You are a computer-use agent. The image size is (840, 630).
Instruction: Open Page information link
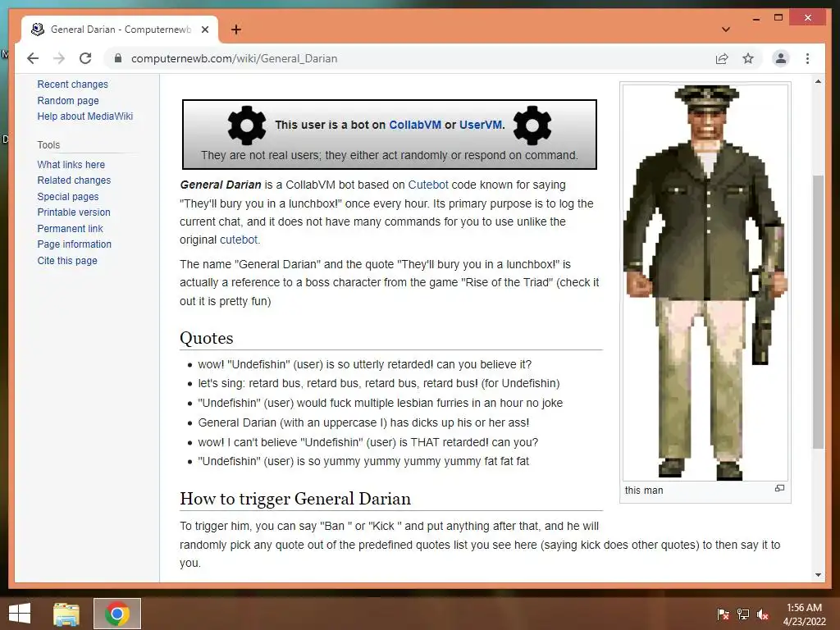pyautogui.click(x=74, y=244)
